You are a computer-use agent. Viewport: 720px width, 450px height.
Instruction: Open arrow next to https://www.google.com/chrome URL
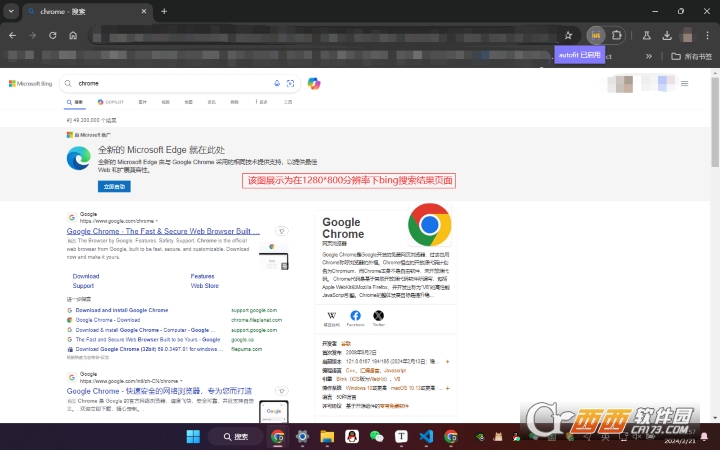[157, 221]
